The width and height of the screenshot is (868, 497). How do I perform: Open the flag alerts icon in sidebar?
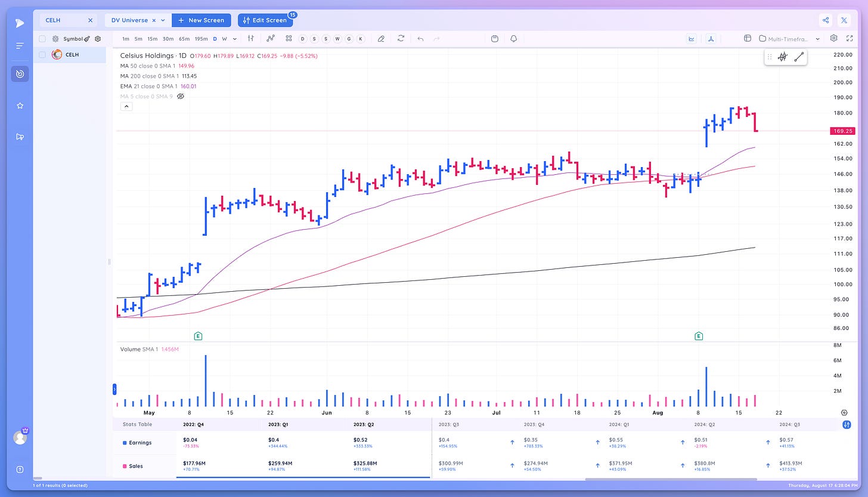(20, 137)
